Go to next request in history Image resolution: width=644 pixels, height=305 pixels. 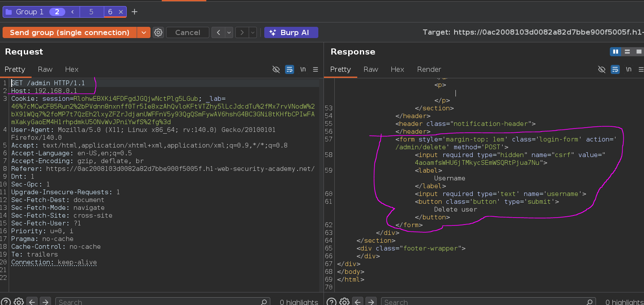pos(242,32)
